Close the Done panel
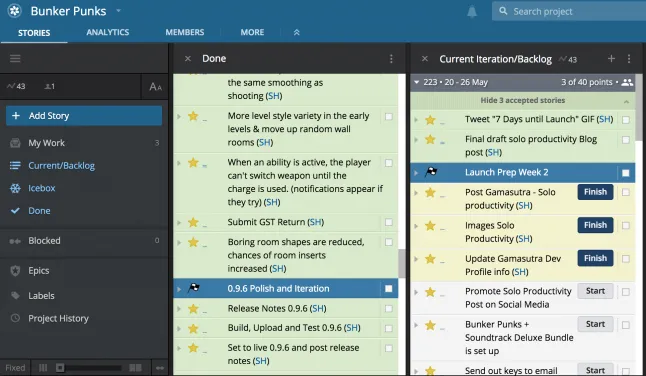 pyautogui.click(x=188, y=58)
